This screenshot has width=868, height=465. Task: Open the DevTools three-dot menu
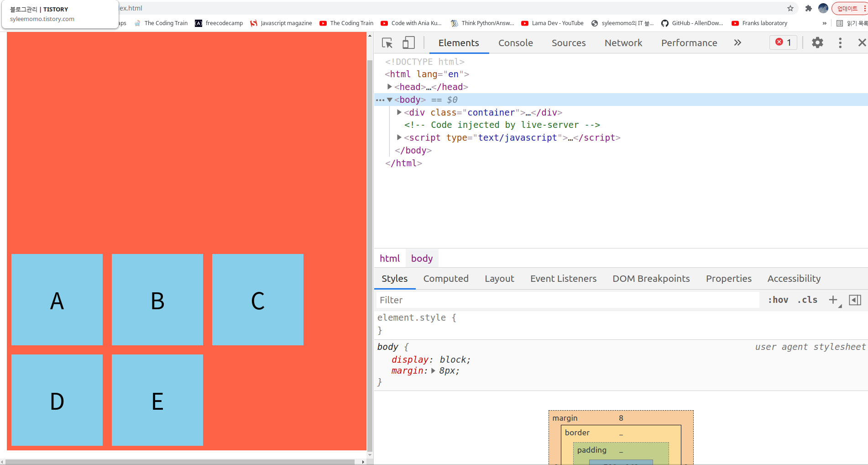[x=840, y=42]
